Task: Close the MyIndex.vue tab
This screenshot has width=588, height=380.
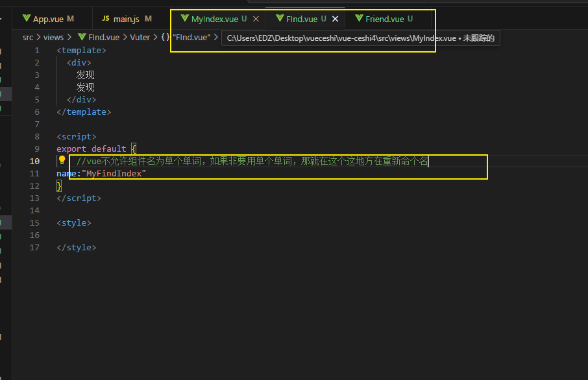Action: [256, 19]
